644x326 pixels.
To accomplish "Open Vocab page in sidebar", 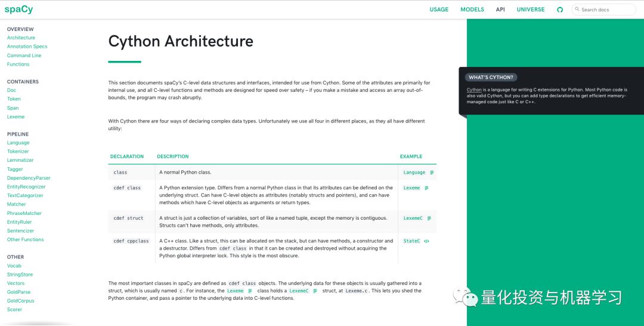I will pyautogui.click(x=14, y=266).
